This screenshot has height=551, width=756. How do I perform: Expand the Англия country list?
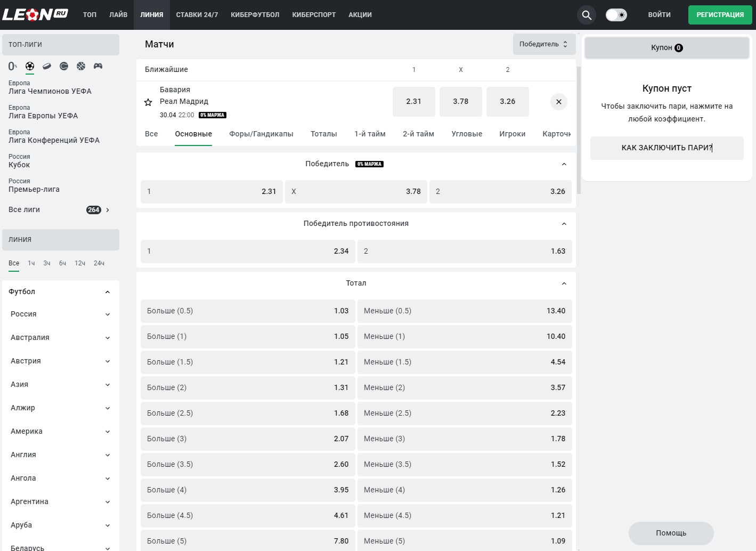tap(108, 455)
